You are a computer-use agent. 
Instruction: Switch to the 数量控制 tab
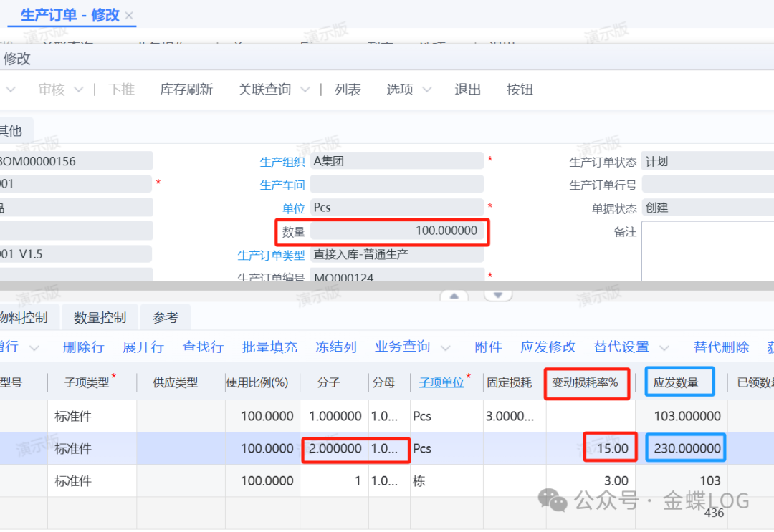coord(100,317)
